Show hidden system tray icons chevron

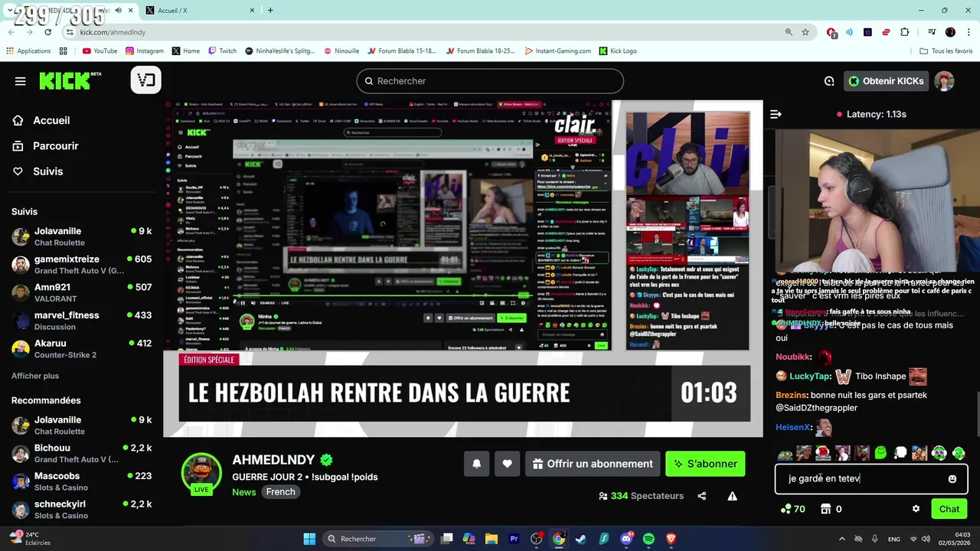(x=841, y=539)
